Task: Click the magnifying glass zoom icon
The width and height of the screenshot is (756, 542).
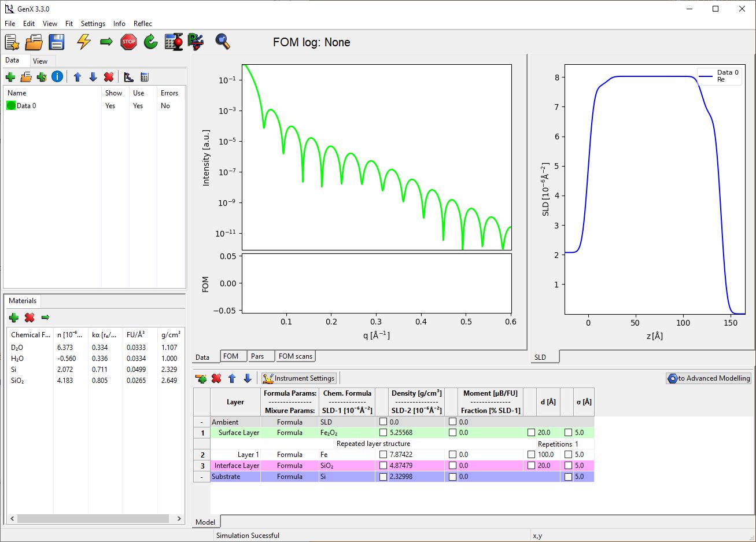Action: pyautogui.click(x=222, y=42)
